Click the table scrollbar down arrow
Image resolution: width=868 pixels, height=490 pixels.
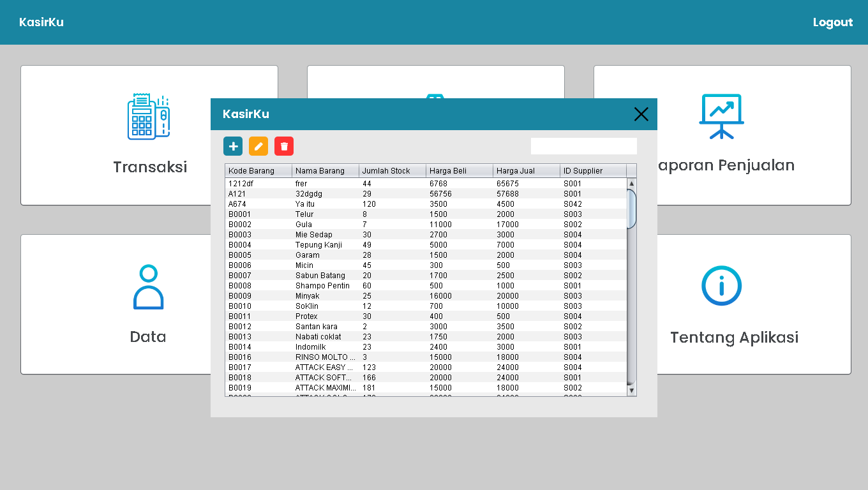click(632, 390)
